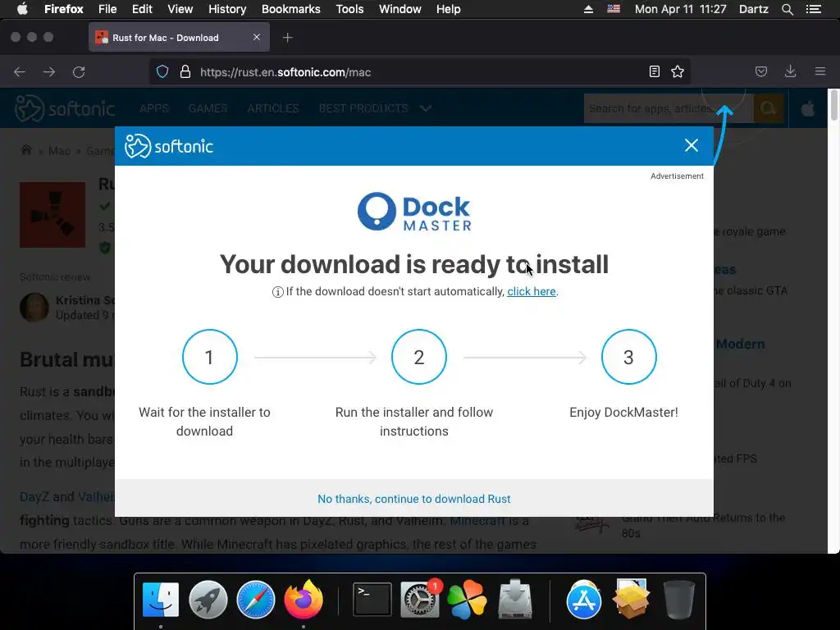
Task: Click the padlock site info icon
Action: pos(185,72)
